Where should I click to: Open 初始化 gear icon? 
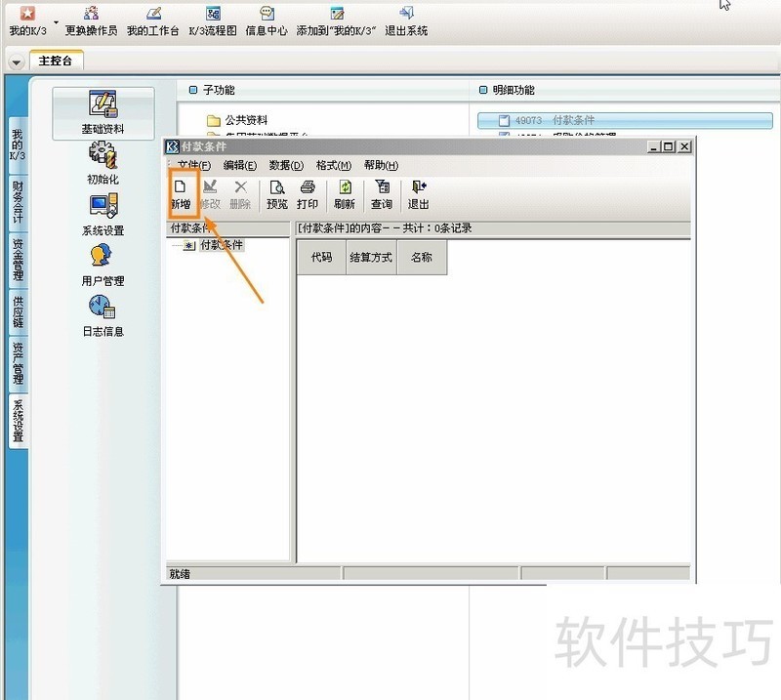pyautogui.click(x=103, y=163)
